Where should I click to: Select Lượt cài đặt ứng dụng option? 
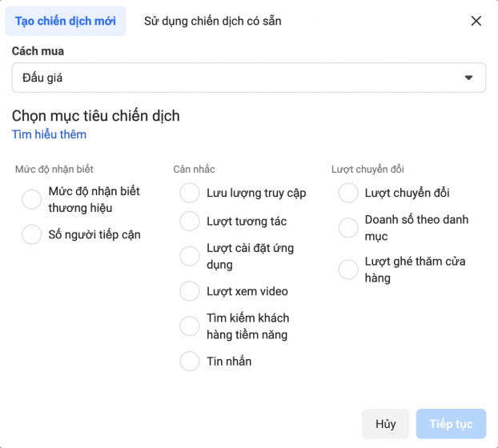tap(190, 256)
